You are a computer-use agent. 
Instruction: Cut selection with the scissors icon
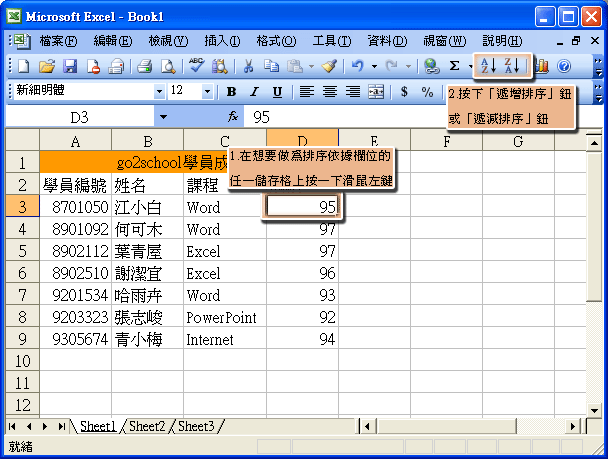click(248, 67)
